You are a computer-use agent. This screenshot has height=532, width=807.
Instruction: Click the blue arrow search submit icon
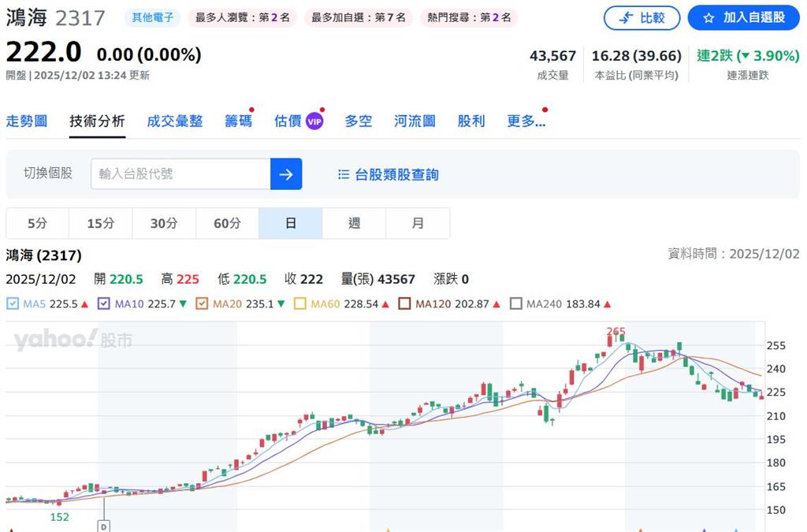pos(287,174)
